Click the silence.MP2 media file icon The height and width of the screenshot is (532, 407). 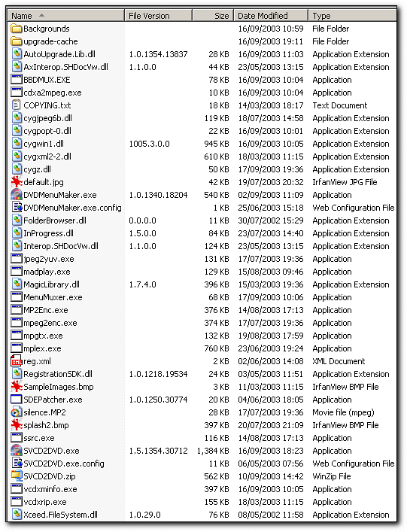point(17,412)
